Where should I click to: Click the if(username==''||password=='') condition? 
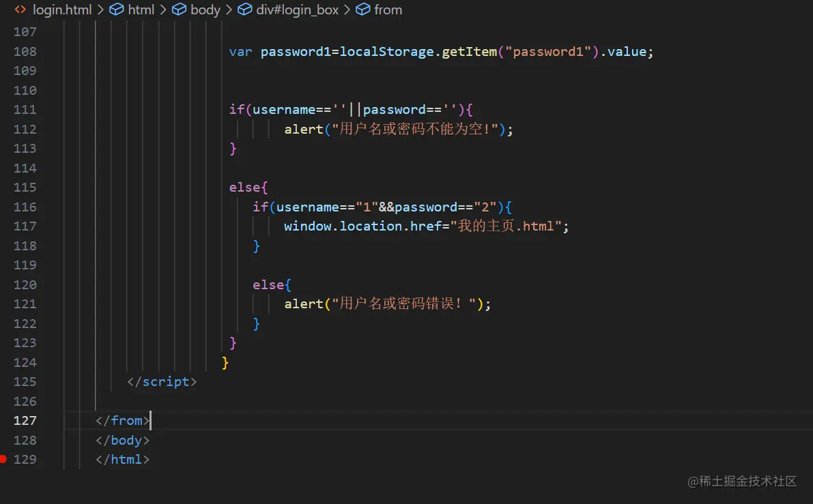(351, 110)
